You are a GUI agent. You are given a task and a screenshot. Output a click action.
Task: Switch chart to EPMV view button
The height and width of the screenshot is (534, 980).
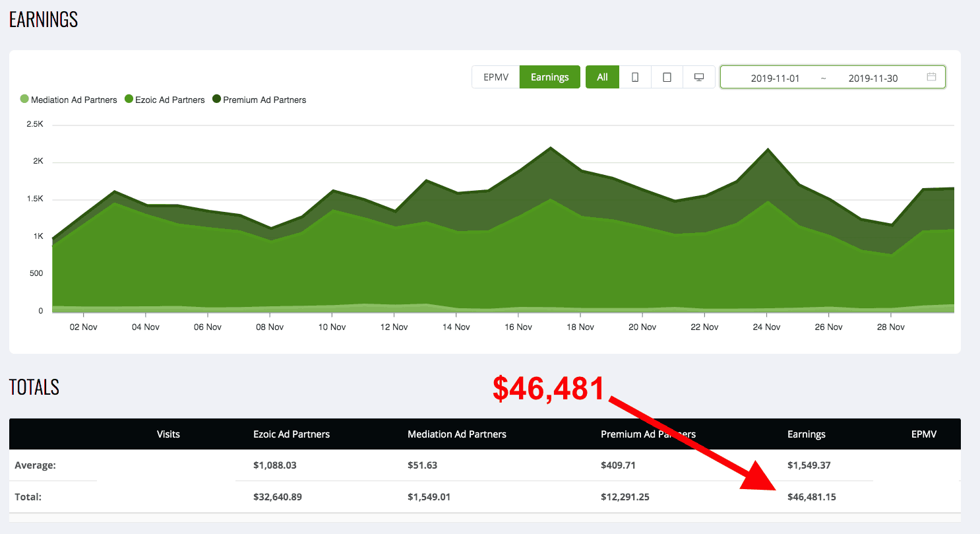496,77
